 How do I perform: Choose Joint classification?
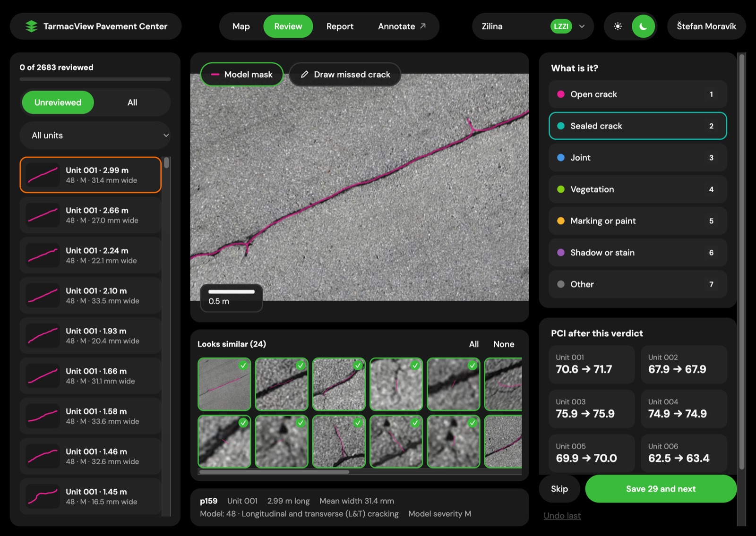click(x=637, y=158)
